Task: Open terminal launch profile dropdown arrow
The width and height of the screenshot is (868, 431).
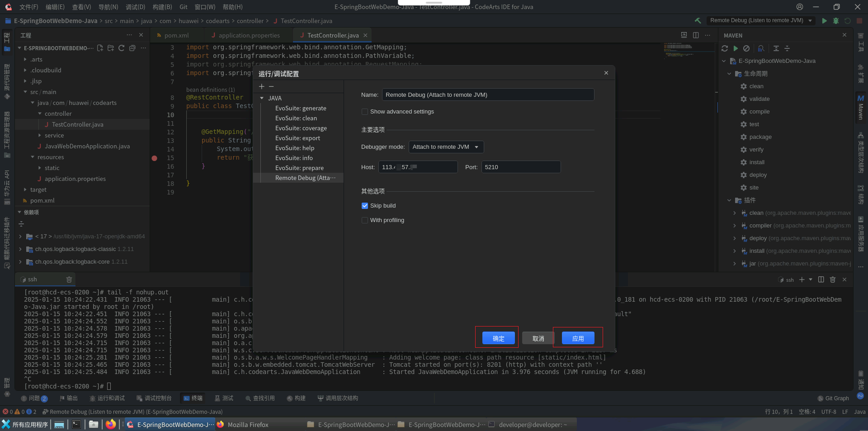Action: tap(811, 279)
